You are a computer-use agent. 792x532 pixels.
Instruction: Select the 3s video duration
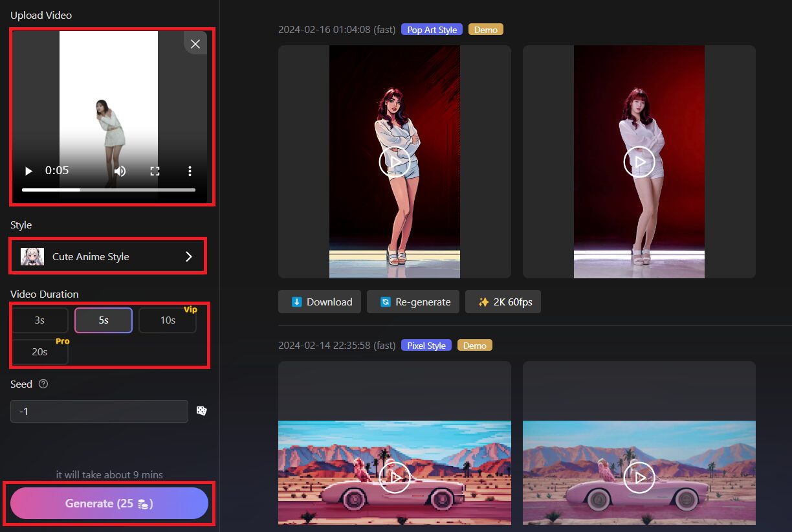(x=39, y=320)
